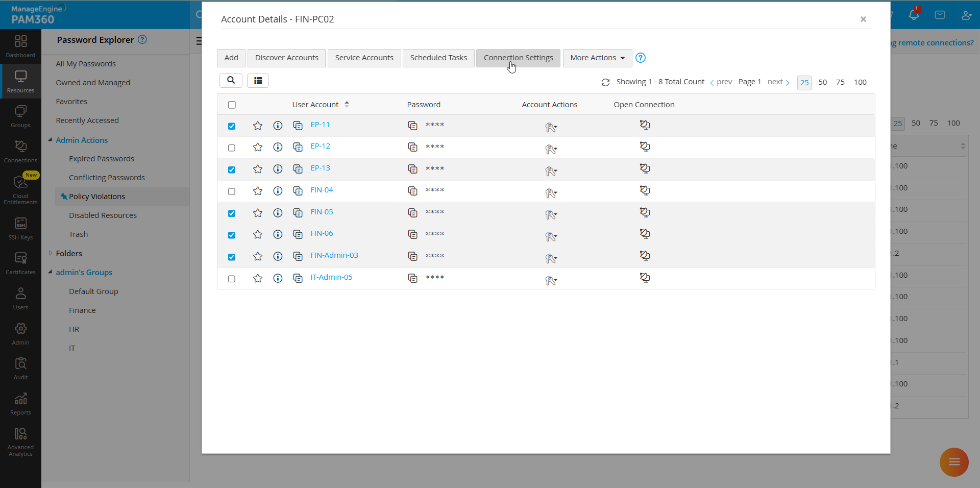Uncheck the FIN-Admin-03 checkbox
The image size is (980, 488).
pos(232,257)
